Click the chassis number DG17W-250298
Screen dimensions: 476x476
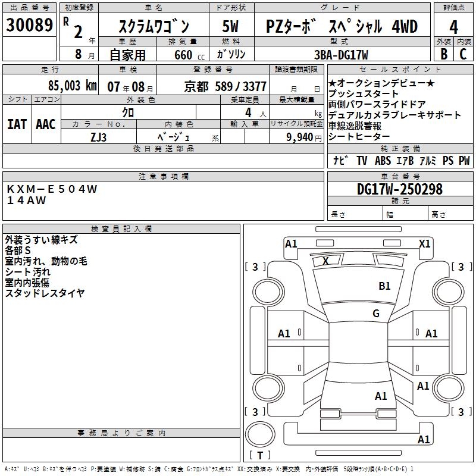[399, 189]
